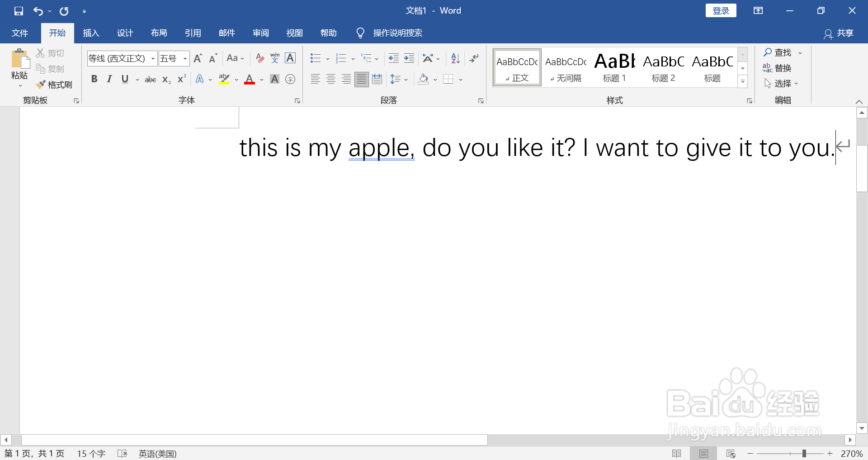The image size is (868, 460).
Task: Open the font name dropdown
Action: (153, 58)
